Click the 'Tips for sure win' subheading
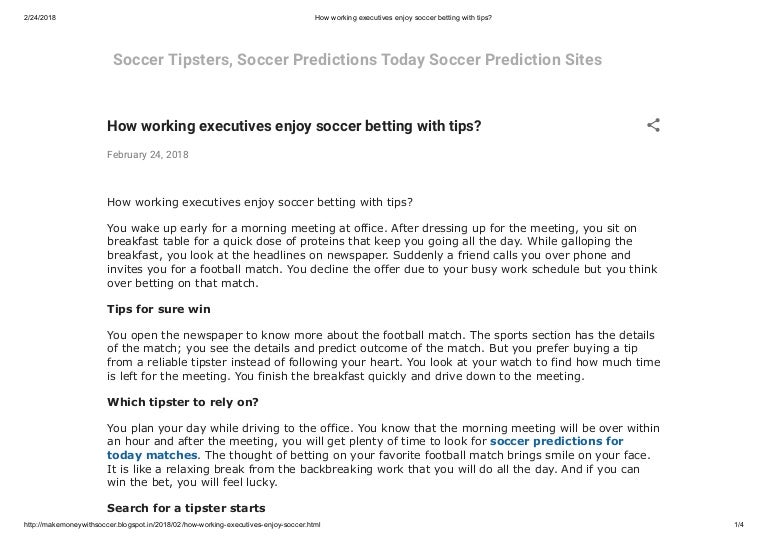The width and height of the screenshot is (768, 543). click(159, 309)
